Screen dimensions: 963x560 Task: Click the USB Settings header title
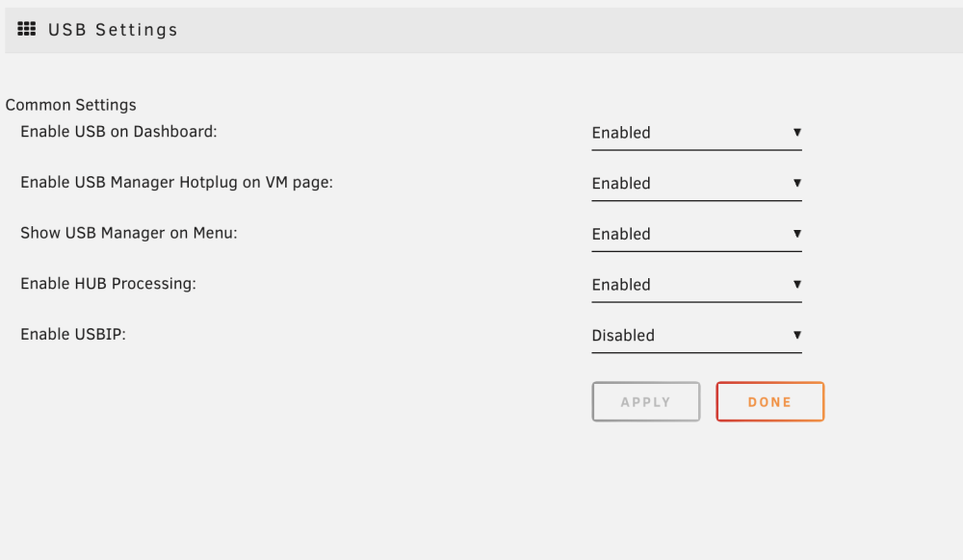point(113,30)
